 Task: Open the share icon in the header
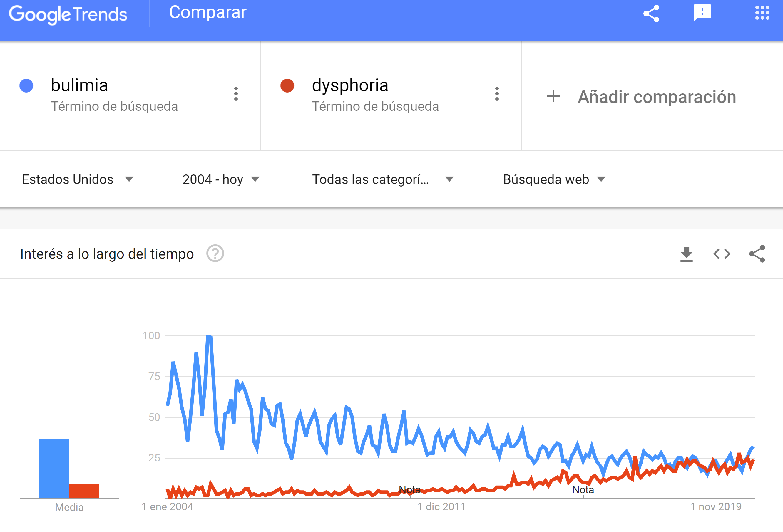pos(651,14)
